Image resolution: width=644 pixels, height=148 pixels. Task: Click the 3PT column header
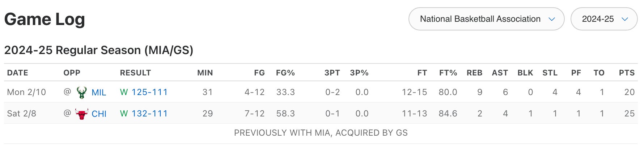(x=332, y=73)
